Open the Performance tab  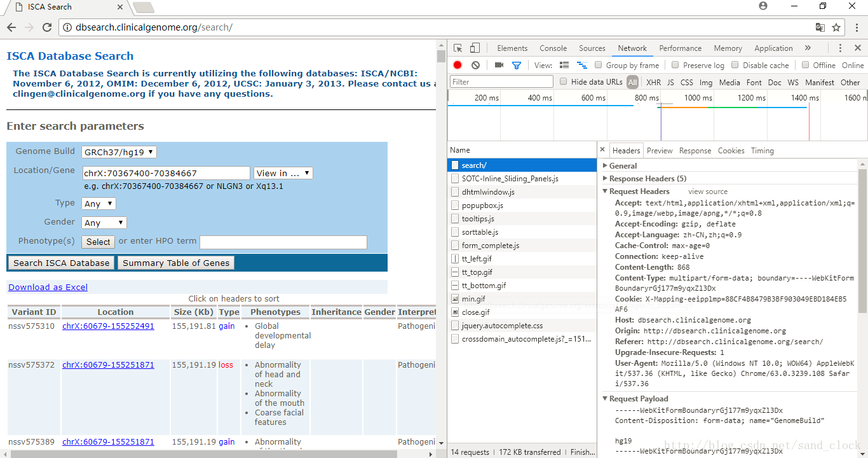tap(680, 48)
